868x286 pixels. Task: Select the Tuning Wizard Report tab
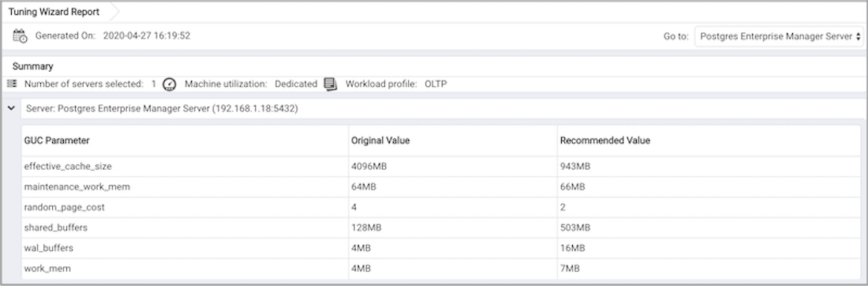54,12
